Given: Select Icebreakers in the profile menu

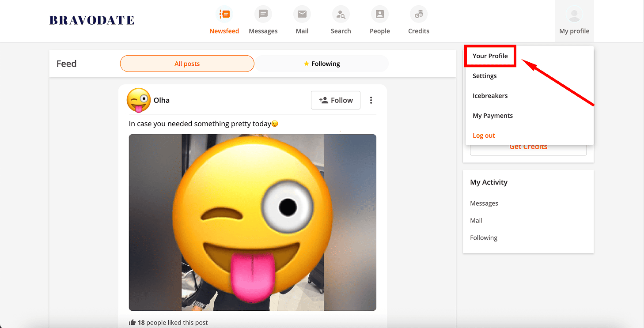Looking at the screenshot, I should [x=490, y=96].
